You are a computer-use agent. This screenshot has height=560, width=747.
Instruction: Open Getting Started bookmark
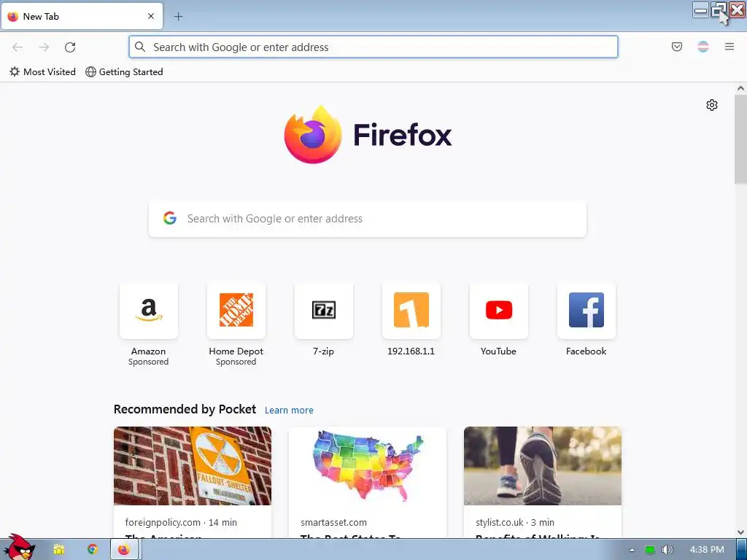pyautogui.click(x=124, y=72)
